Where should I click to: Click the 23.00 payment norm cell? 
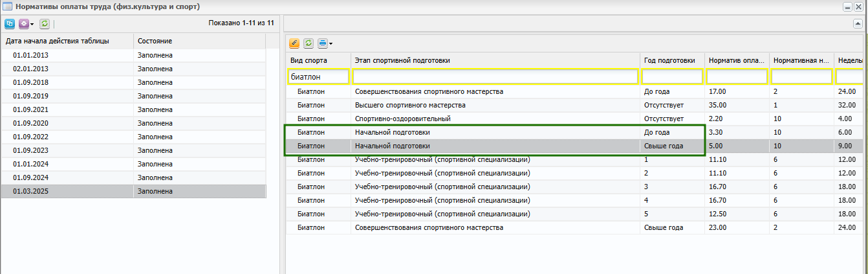pyautogui.click(x=737, y=227)
